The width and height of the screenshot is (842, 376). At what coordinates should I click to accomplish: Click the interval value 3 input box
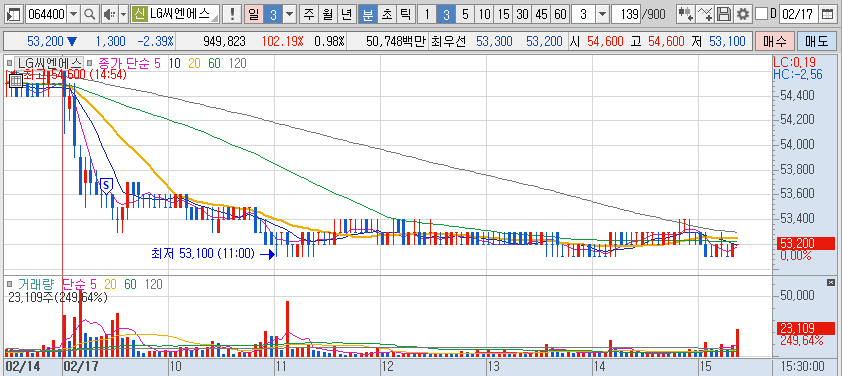(584, 14)
